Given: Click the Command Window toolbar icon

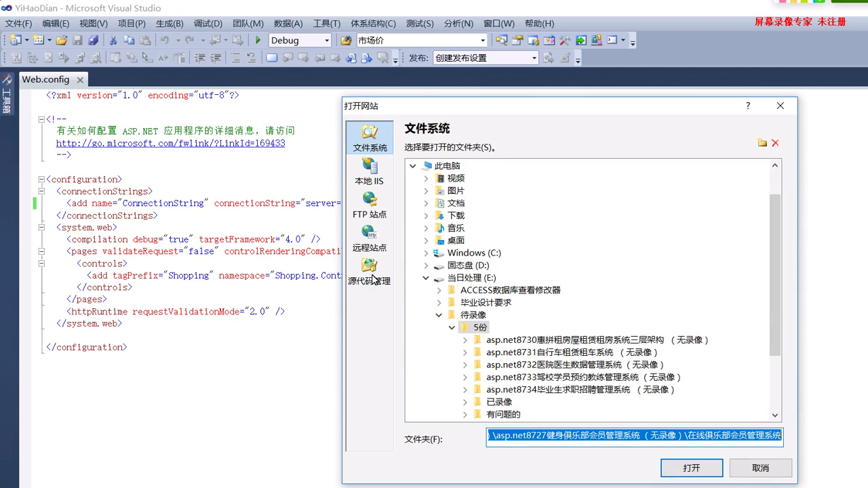Looking at the screenshot, I should (612, 40).
